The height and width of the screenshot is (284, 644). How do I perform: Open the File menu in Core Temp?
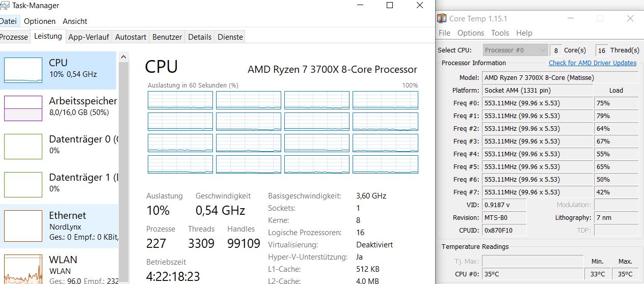(444, 33)
